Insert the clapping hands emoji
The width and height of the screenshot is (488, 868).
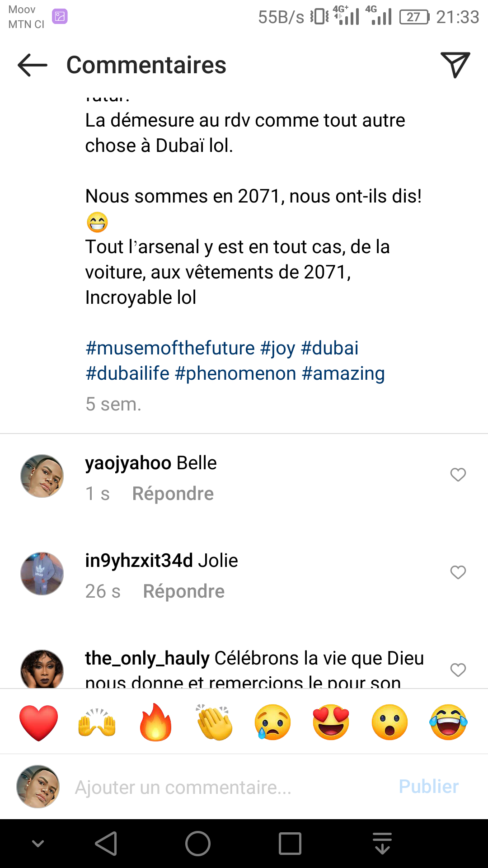215,722
